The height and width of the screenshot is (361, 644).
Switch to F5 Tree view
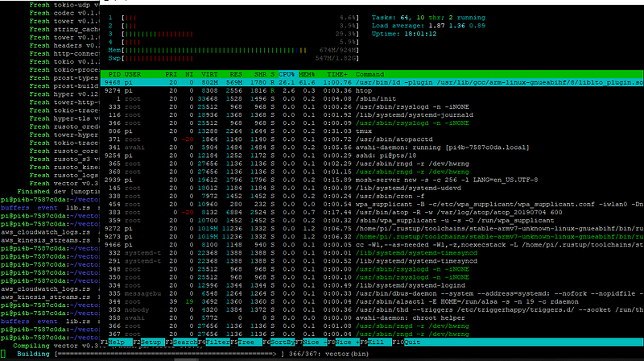click(246, 342)
